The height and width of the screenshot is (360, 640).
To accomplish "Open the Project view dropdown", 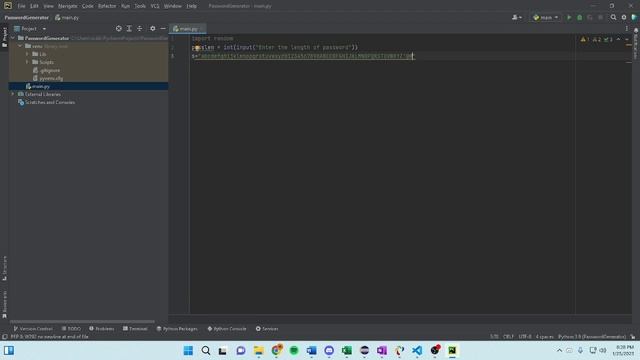I will [30, 29].
